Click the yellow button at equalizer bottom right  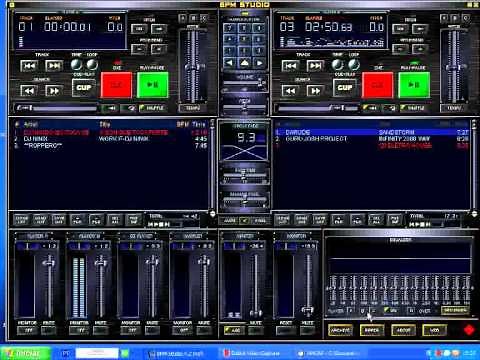(x=455, y=310)
